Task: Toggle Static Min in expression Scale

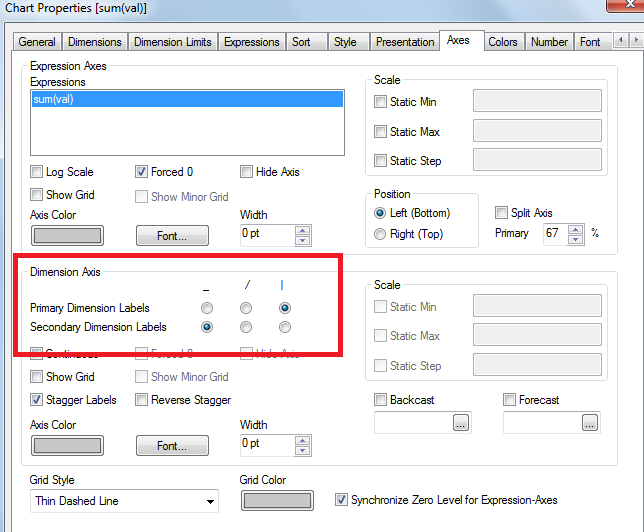Action: tap(380, 102)
